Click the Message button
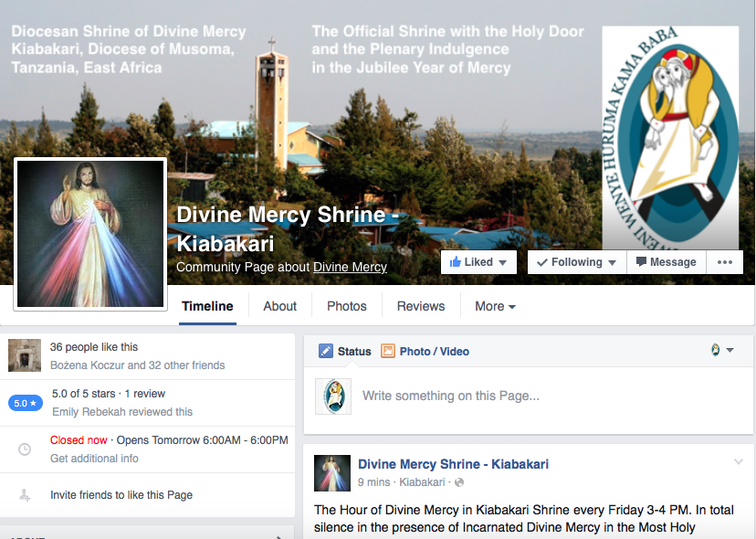Image resolution: width=756 pixels, height=539 pixels. coord(667,262)
